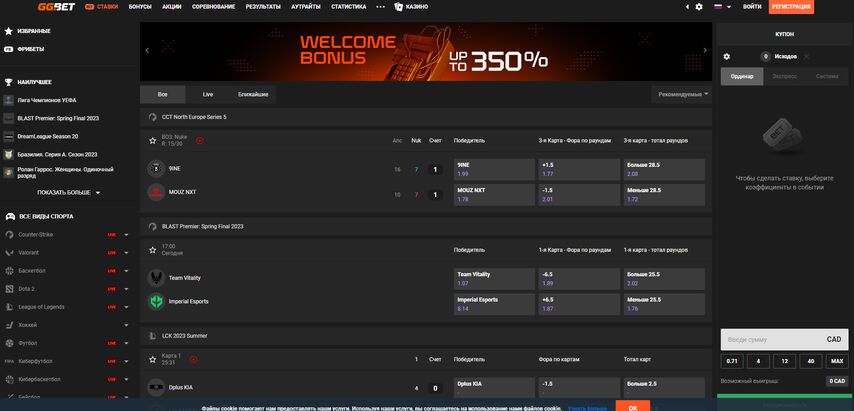Expand Баскетбол category arrow
The height and width of the screenshot is (411, 854).
(126, 271)
